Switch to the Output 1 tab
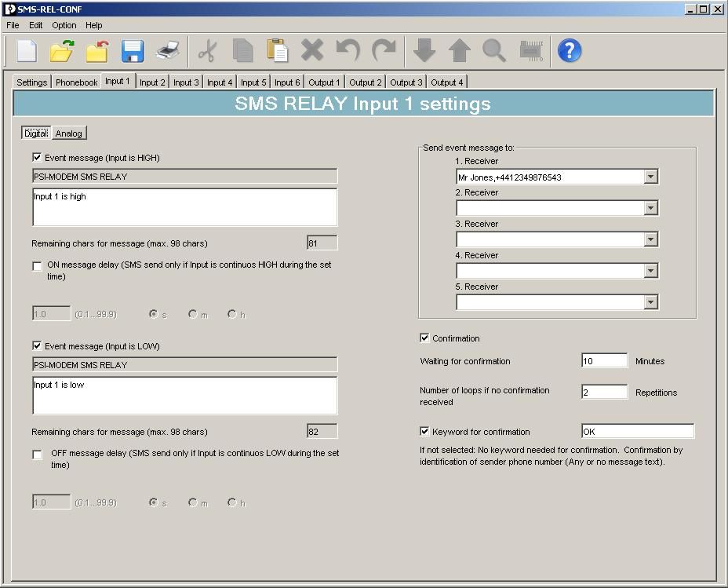The image size is (728, 588). (x=324, y=82)
